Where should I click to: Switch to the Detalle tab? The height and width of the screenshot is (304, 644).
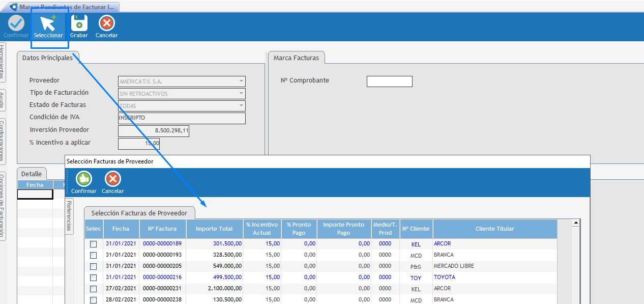pos(32,174)
